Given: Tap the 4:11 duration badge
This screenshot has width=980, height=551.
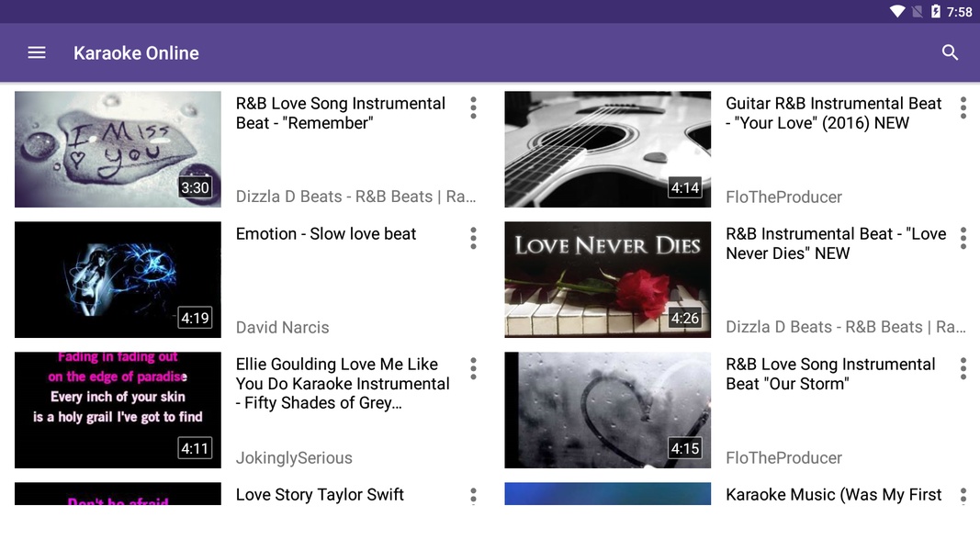Looking at the screenshot, I should 195,448.
